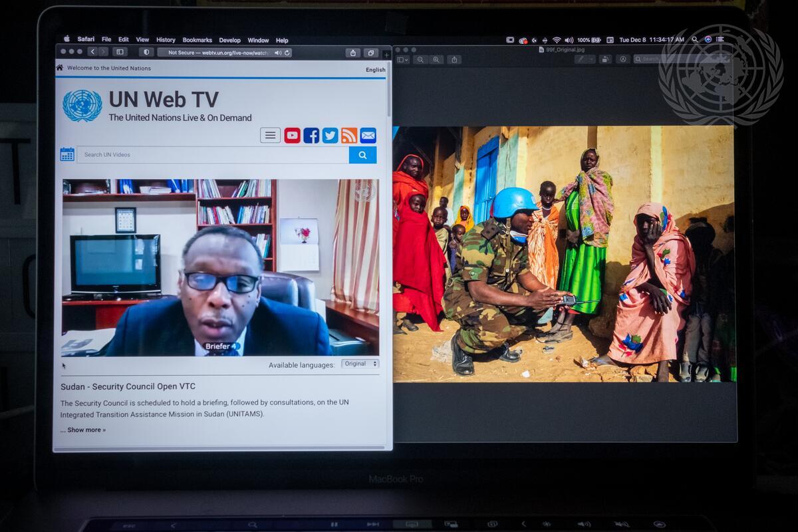The height and width of the screenshot is (532, 798).
Task: Click the Show more link
Action: [x=83, y=430]
